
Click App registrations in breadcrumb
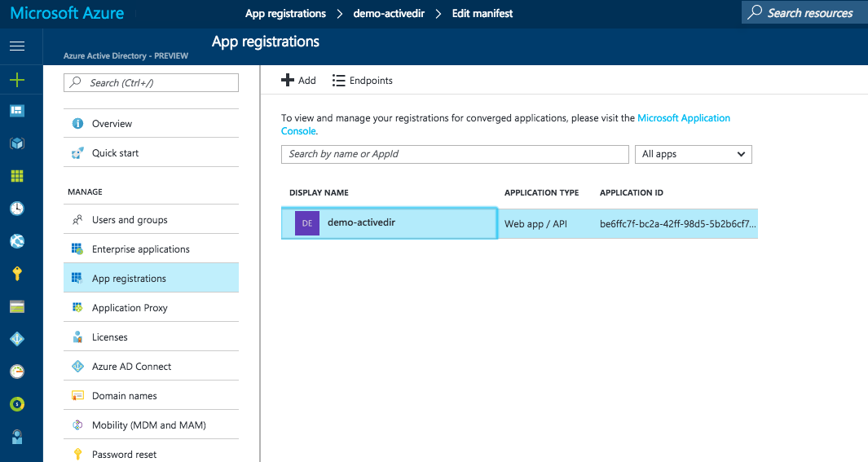point(285,13)
